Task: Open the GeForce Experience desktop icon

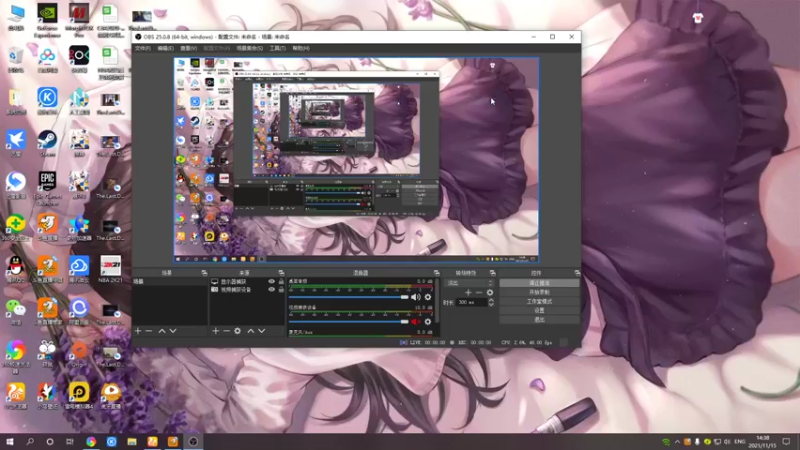Action: pyautogui.click(x=47, y=20)
